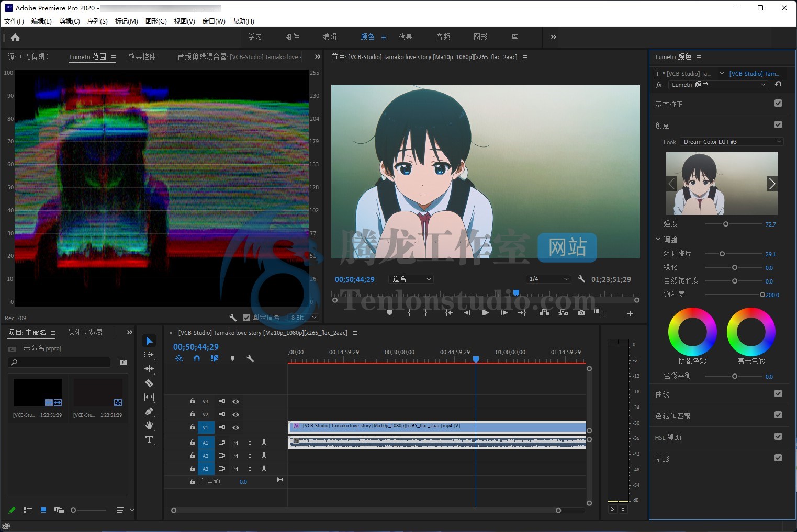Select the Type tool

pos(149,439)
